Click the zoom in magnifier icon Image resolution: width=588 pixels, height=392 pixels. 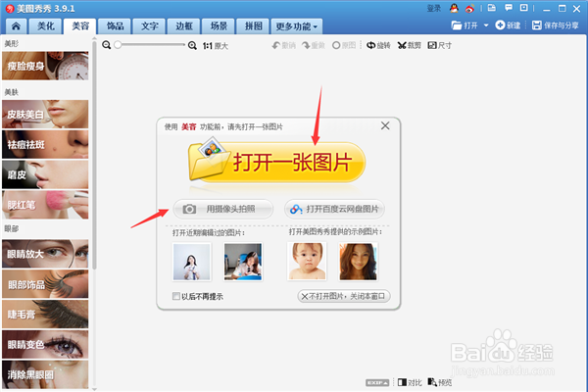(x=192, y=45)
